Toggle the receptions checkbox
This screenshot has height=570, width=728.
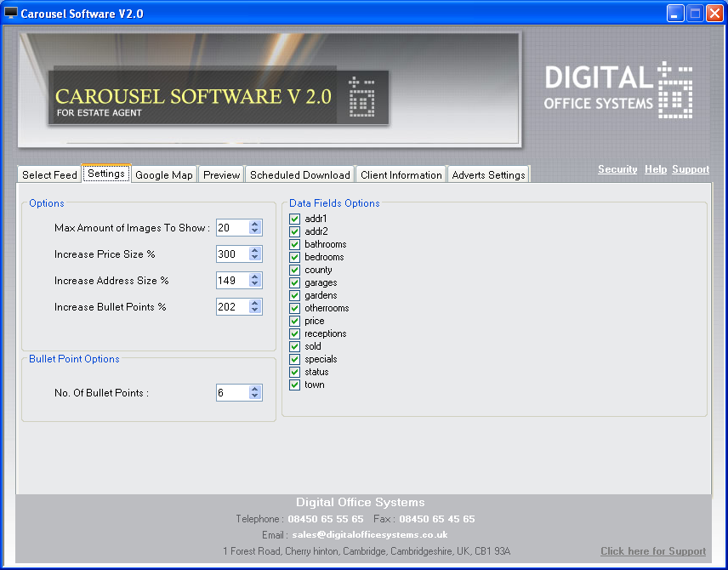coord(294,333)
